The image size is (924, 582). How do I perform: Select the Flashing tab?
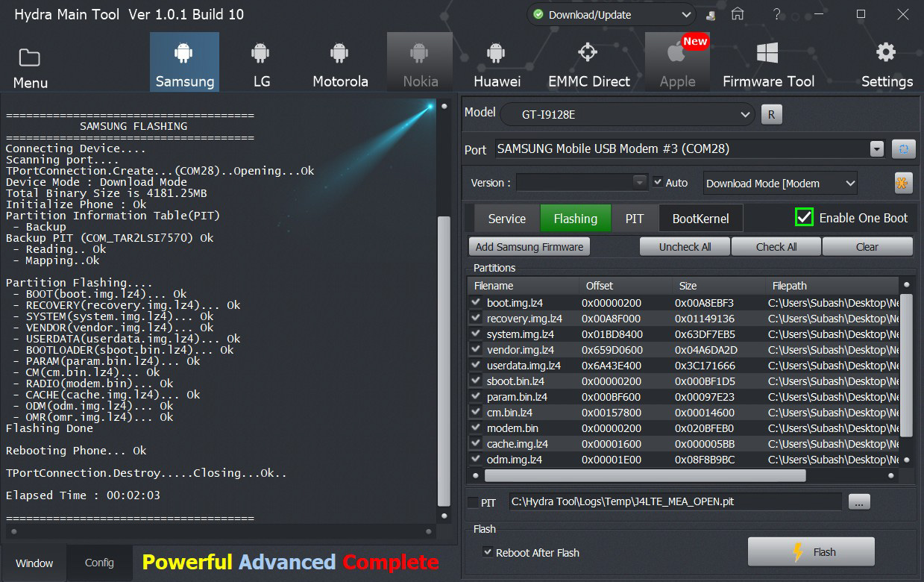(x=575, y=219)
